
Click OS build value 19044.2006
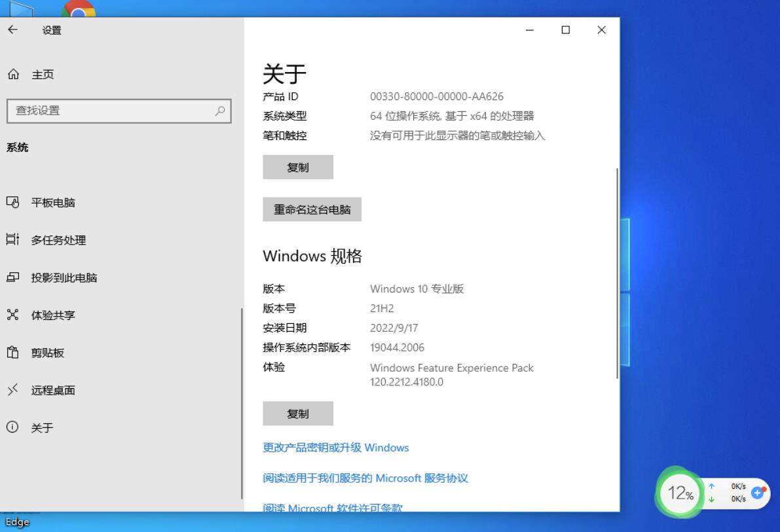tap(397, 347)
